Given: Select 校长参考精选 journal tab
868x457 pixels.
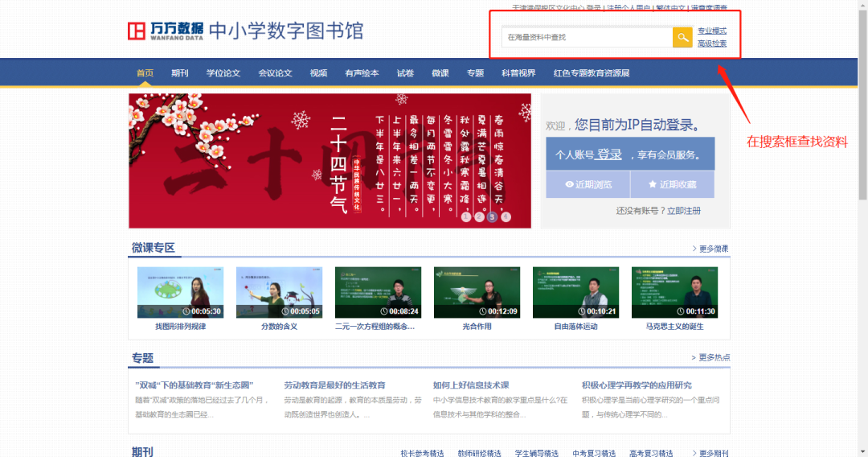Looking at the screenshot, I should (423, 453).
